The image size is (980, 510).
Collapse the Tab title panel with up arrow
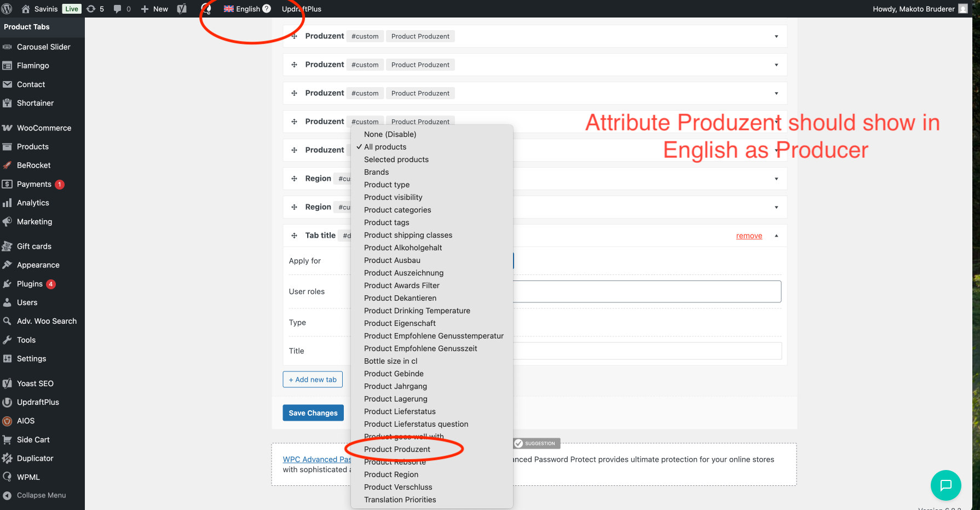click(x=776, y=236)
